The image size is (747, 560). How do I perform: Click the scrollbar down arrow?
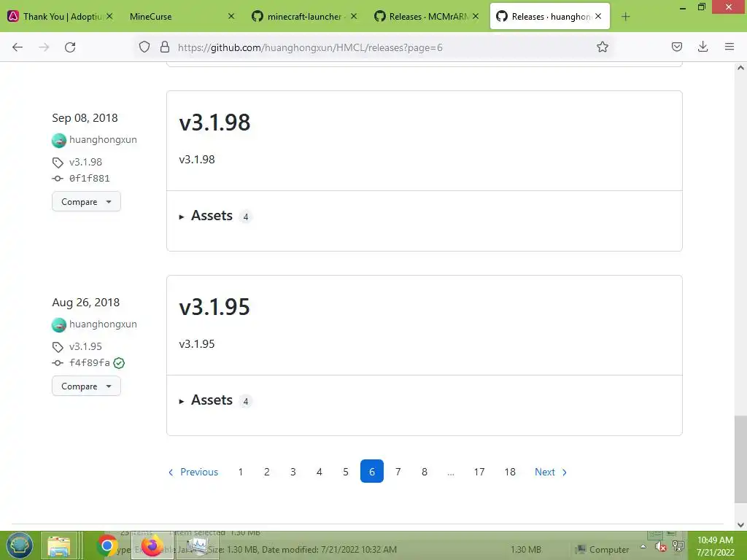coord(740,525)
